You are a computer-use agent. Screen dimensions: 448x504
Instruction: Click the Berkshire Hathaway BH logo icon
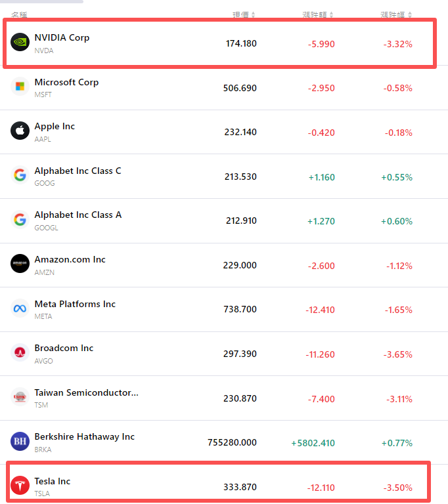click(20, 441)
